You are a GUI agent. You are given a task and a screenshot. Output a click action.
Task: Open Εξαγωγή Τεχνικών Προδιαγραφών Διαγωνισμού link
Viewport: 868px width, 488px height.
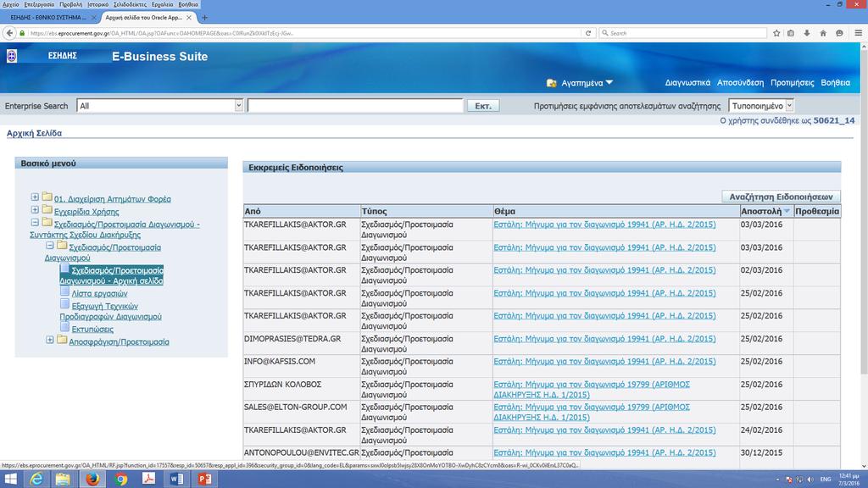coord(111,312)
